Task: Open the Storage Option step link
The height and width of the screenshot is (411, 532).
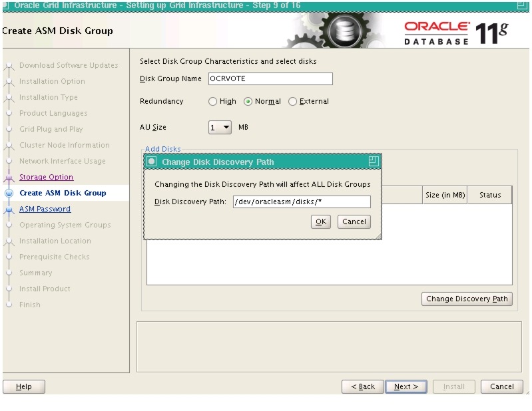Action: [46, 177]
